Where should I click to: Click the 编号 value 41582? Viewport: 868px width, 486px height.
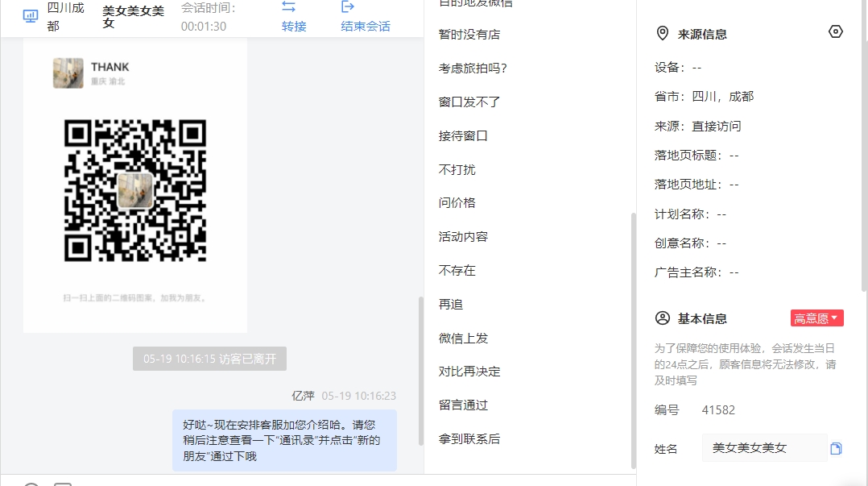coord(718,410)
